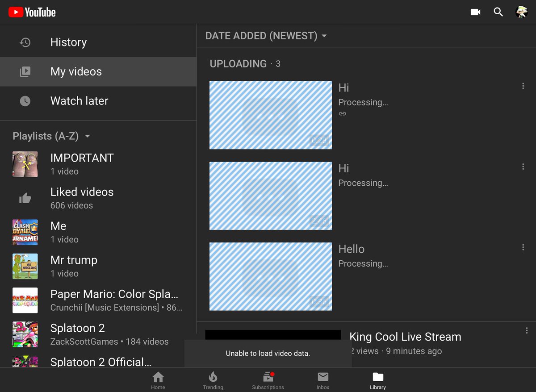The width and height of the screenshot is (536, 392).
Task: Open options menu for second Hi video
Action: (523, 167)
